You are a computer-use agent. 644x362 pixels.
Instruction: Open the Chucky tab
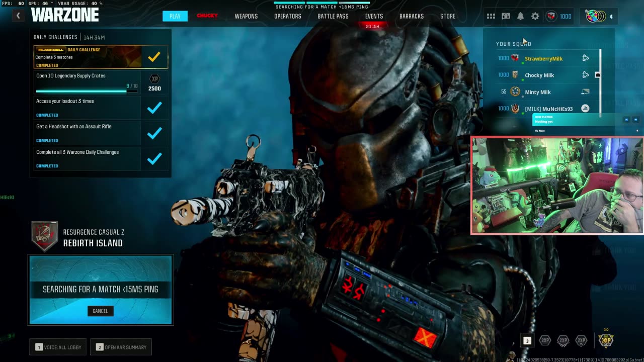coord(207,16)
